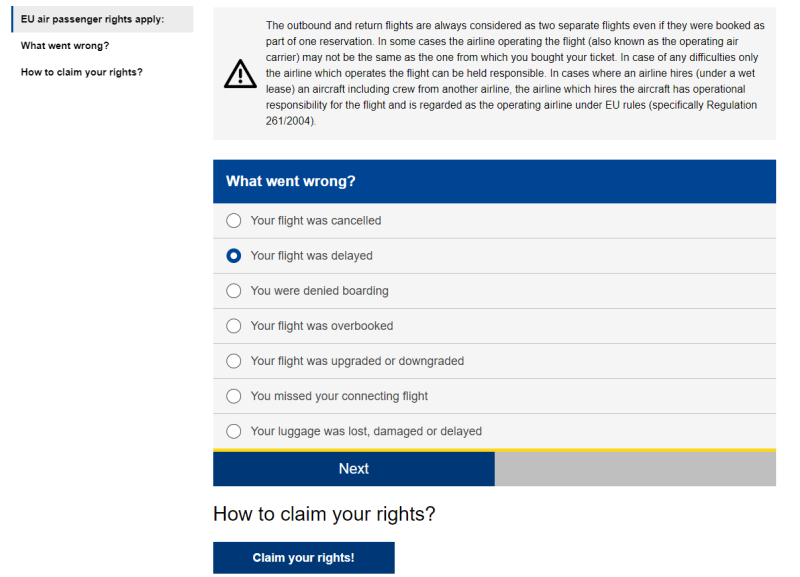Open 'EU air passenger rights apply:' sidebar item
The height and width of the screenshot is (577, 800).
click(x=102, y=19)
